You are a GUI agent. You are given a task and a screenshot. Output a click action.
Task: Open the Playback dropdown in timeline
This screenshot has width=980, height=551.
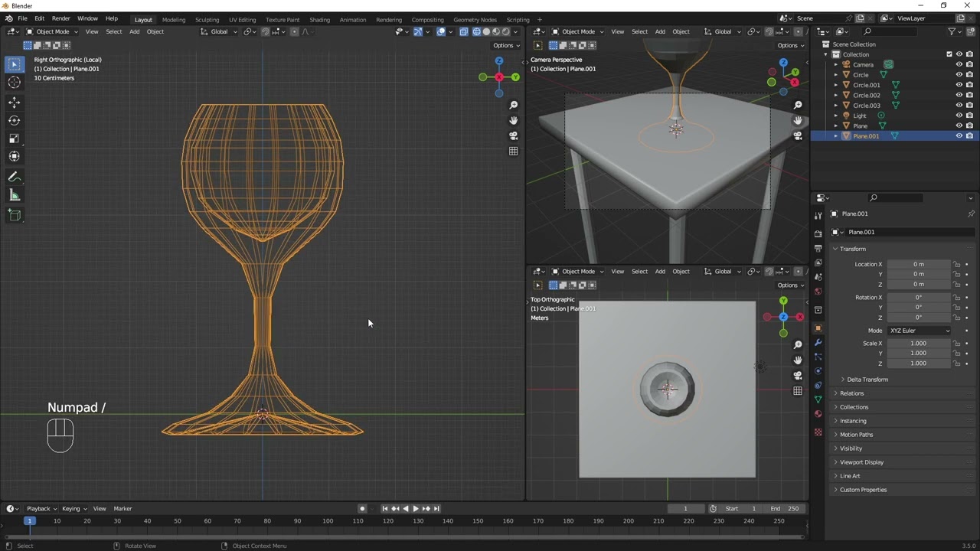point(41,509)
